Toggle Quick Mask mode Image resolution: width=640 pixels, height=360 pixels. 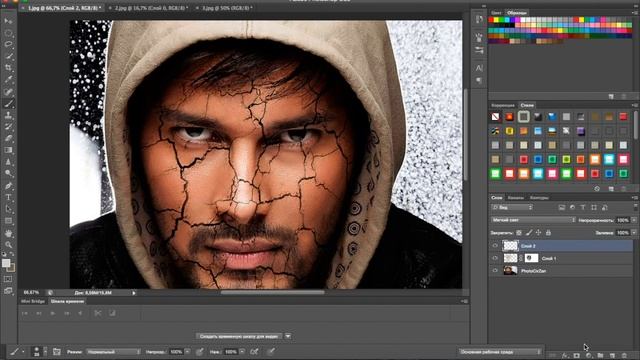[8, 279]
